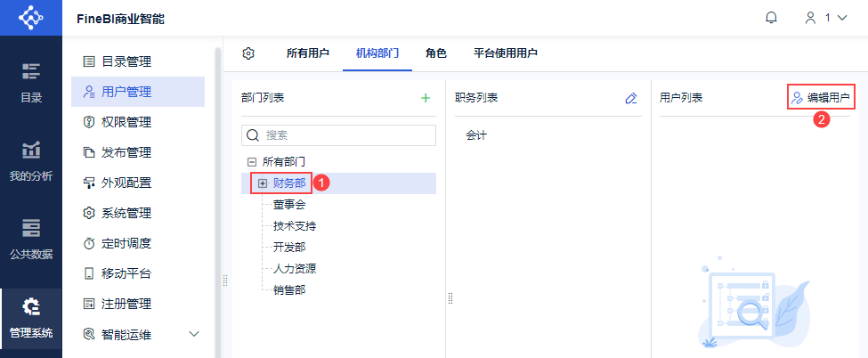Click the FineBI logo icon
This screenshot has height=358, width=868.
(31, 18)
